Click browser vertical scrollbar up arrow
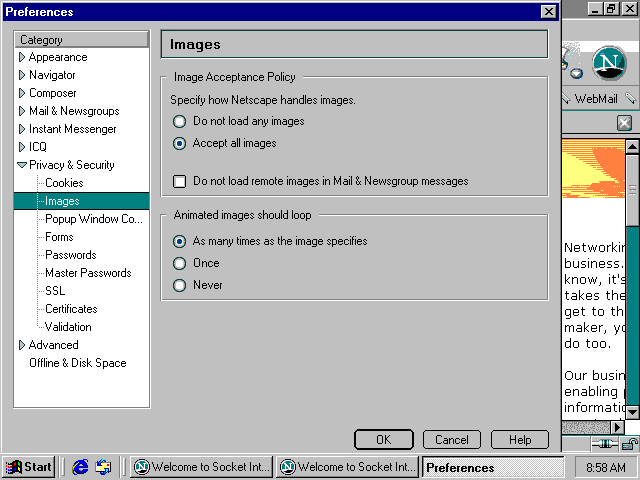The height and width of the screenshot is (480, 640). click(x=632, y=147)
